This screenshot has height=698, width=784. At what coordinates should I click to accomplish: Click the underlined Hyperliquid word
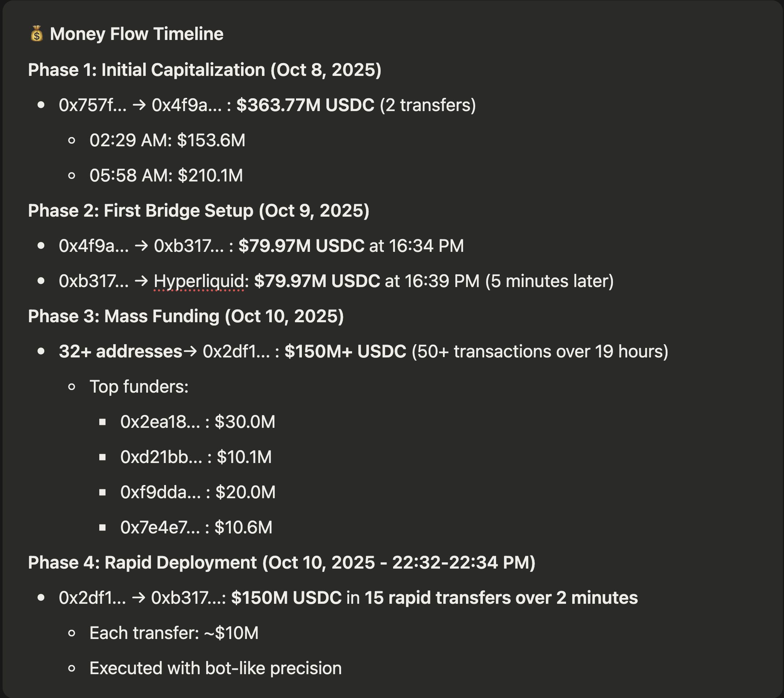point(199,281)
